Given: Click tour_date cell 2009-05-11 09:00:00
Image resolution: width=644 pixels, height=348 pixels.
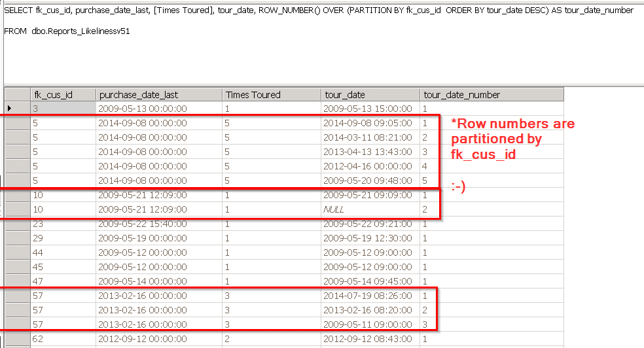Looking at the screenshot, I should click(x=370, y=324).
